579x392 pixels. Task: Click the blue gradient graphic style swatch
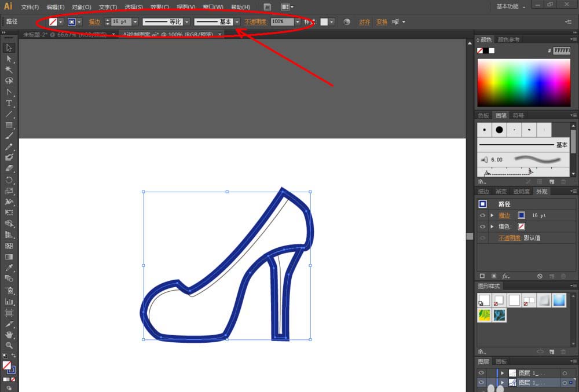click(x=558, y=300)
